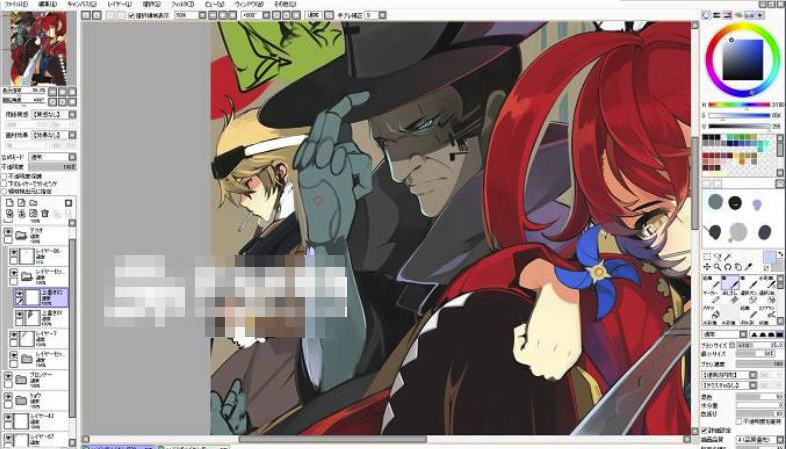The width and height of the screenshot is (786, 449).
Task: Open the 編集(E) menu
Action: coord(48,4)
